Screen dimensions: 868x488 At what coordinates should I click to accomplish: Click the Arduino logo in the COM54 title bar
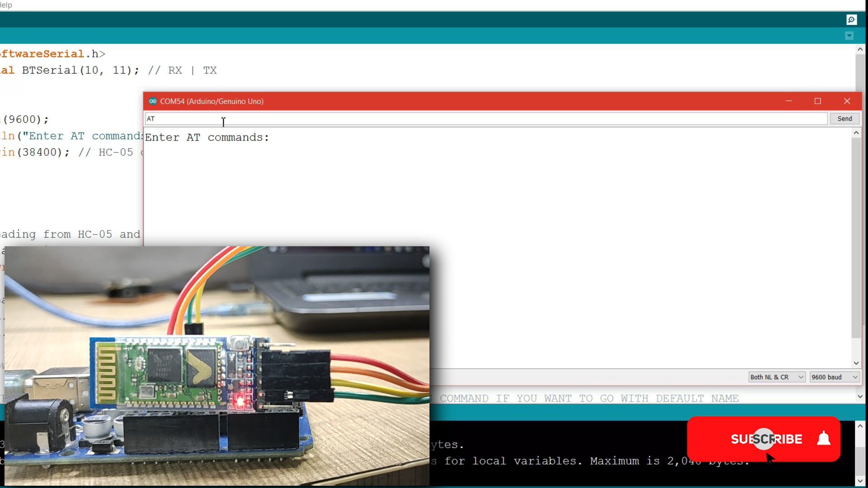click(x=153, y=101)
